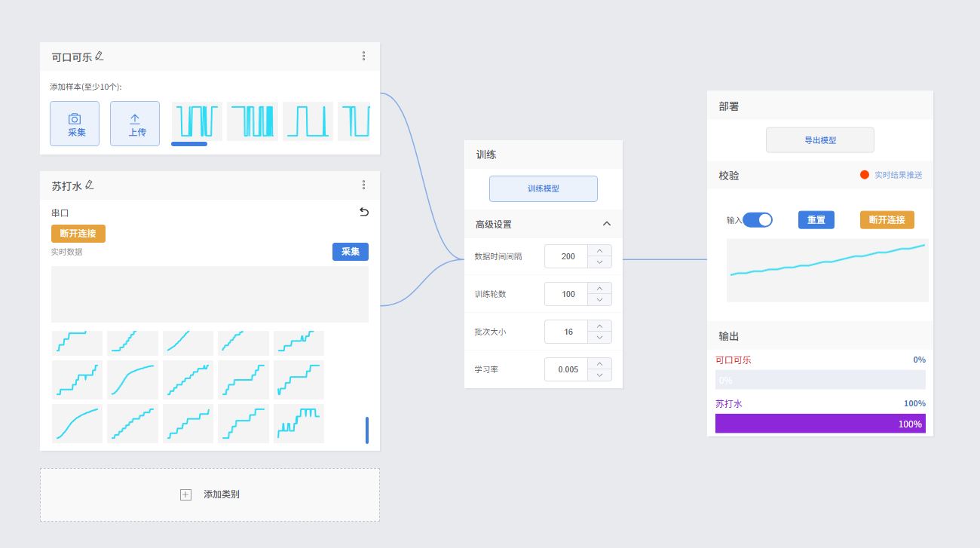Viewport: 980px width, 548px height.
Task: Toggle the 输入 switch off
Action: click(x=758, y=220)
